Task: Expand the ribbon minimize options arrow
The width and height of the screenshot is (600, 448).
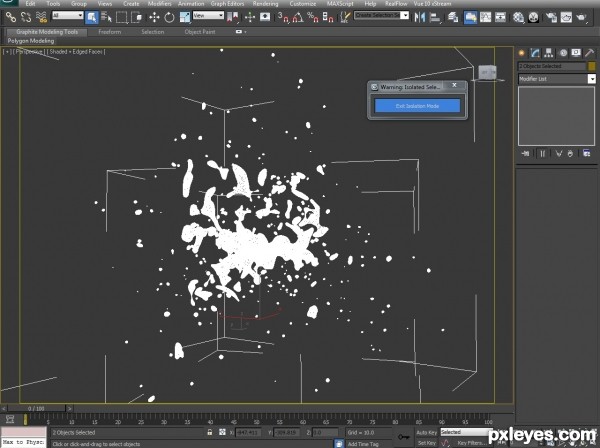Action: click(245, 32)
